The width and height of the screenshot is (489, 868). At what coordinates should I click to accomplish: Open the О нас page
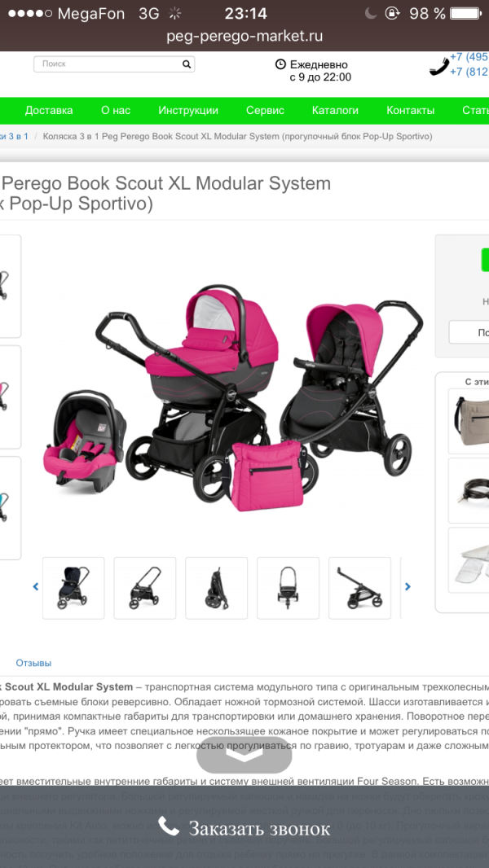pyautogui.click(x=116, y=111)
